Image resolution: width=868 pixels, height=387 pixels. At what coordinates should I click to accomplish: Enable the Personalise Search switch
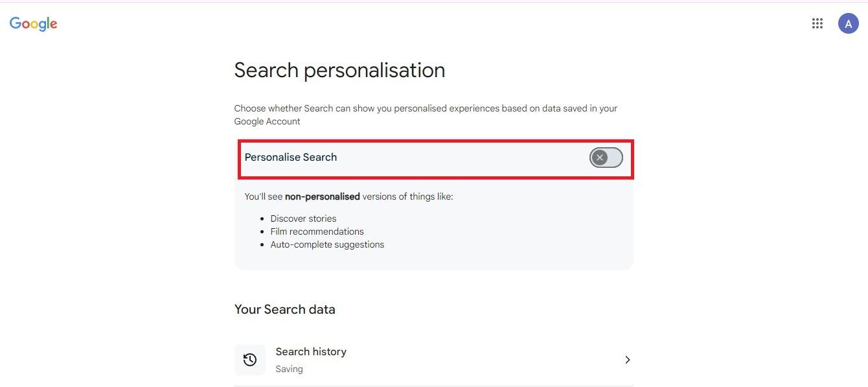coord(606,158)
